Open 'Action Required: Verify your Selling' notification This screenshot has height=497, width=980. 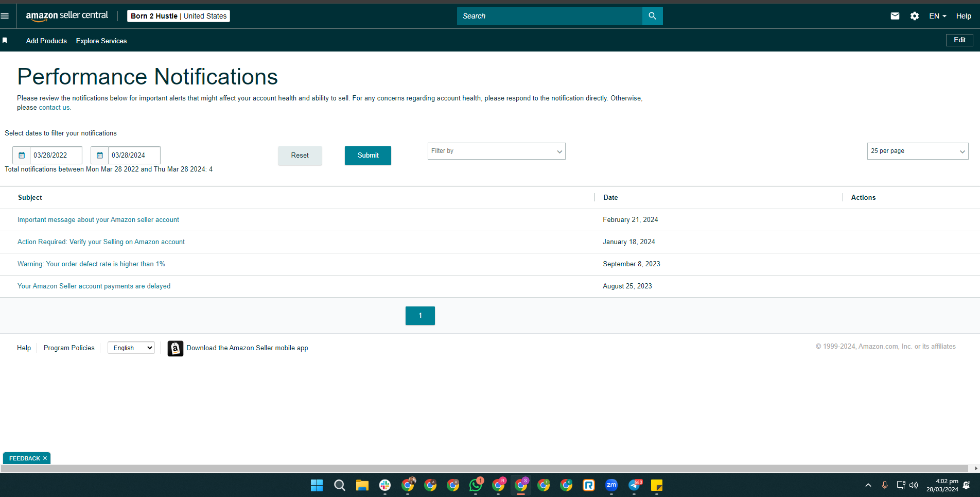[101, 242]
